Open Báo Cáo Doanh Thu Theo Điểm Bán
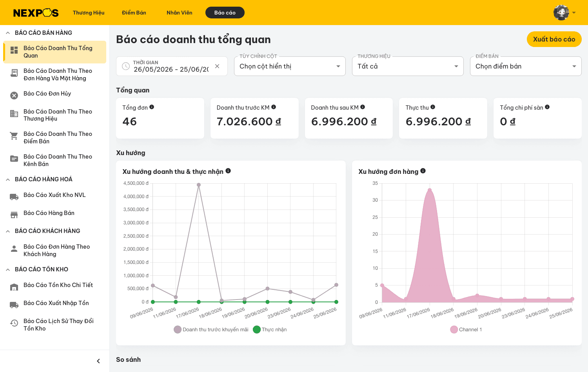 tap(54, 137)
